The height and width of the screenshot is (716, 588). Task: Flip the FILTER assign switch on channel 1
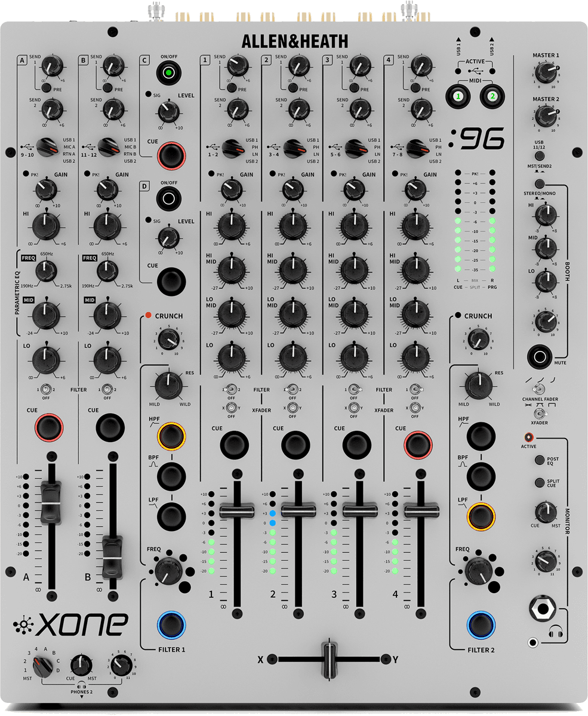(x=231, y=388)
